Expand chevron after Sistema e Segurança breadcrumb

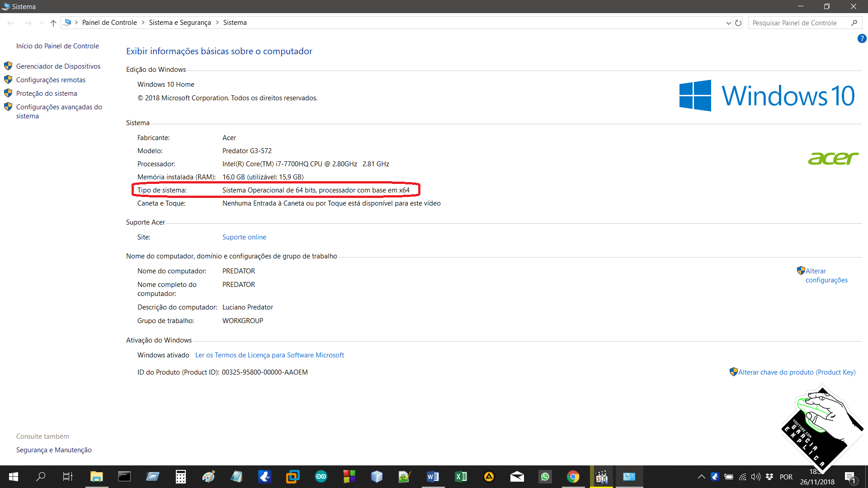click(217, 22)
